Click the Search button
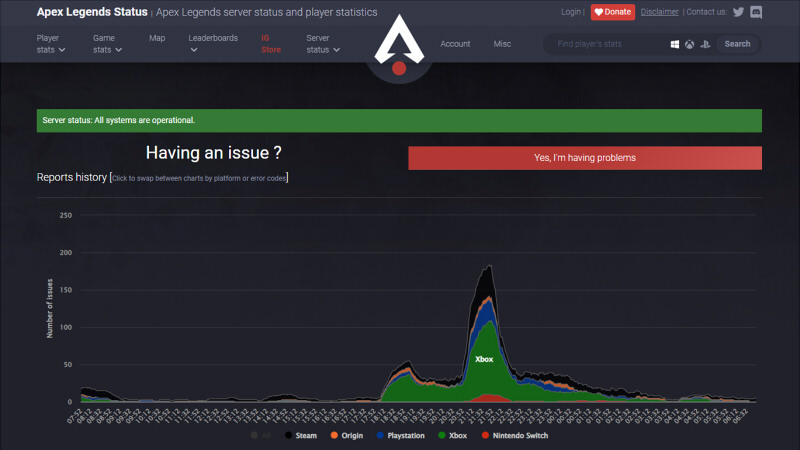 point(737,44)
